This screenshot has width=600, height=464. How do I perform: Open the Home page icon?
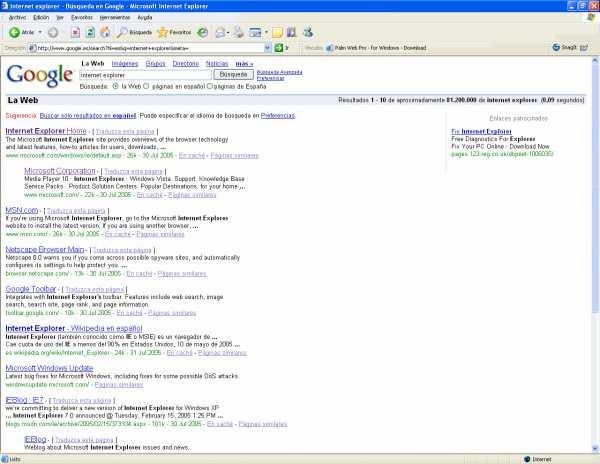point(105,33)
